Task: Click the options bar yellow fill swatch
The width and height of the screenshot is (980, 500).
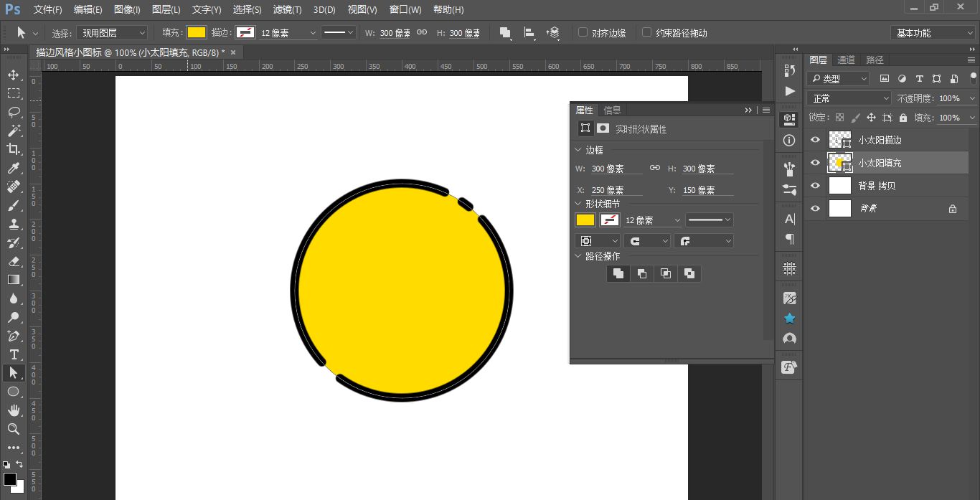Action: click(197, 33)
